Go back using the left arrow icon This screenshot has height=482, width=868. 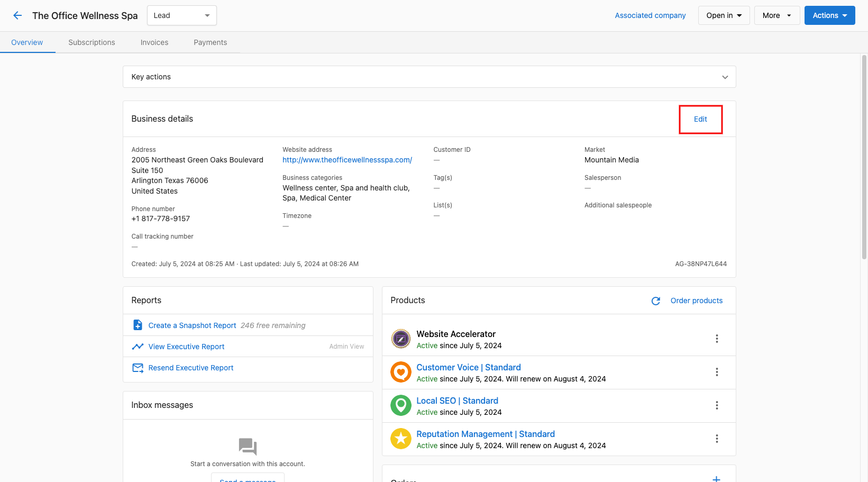[x=17, y=15]
